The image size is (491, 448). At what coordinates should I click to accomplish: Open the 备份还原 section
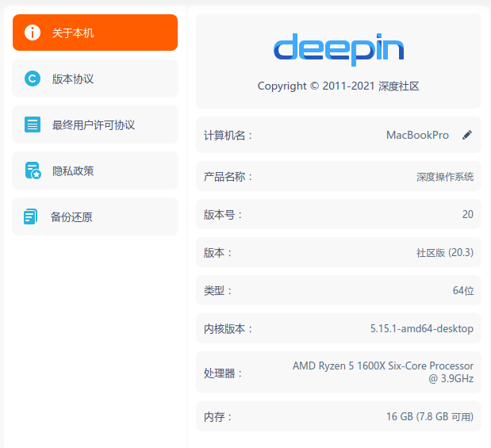tap(95, 216)
